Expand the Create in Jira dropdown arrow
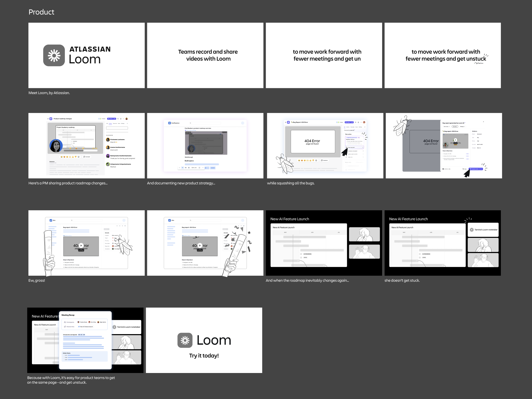 [x=481, y=169]
